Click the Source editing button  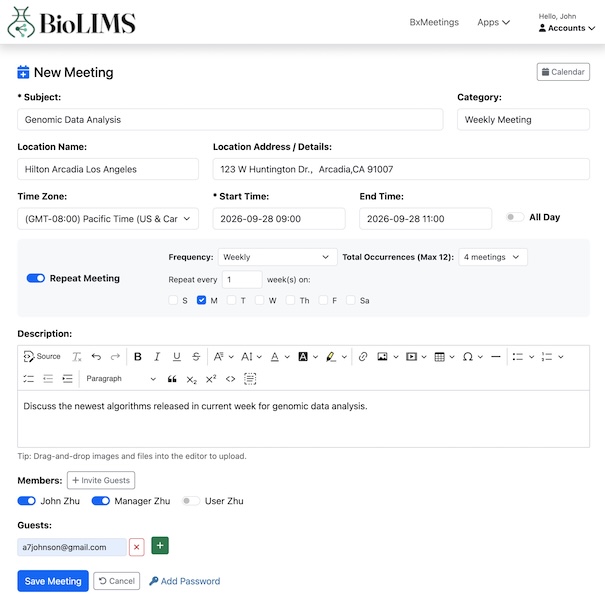(42, 357)
